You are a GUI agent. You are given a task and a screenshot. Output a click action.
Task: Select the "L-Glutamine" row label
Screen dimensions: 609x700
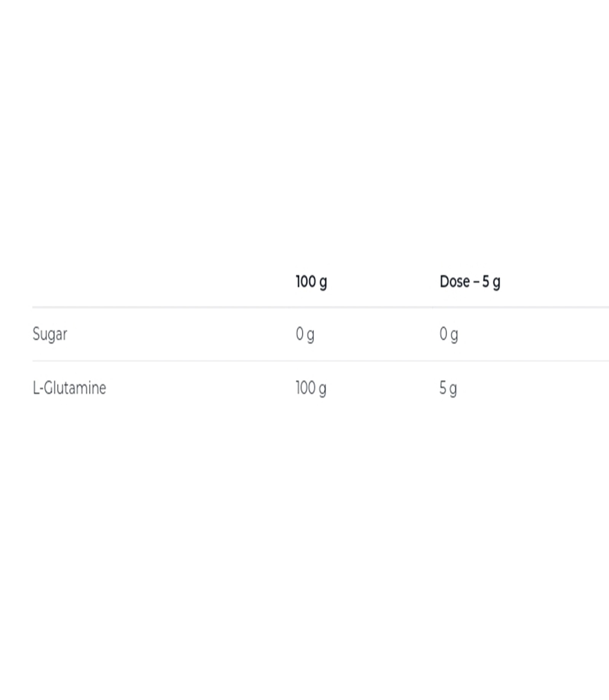coord(69,388)
